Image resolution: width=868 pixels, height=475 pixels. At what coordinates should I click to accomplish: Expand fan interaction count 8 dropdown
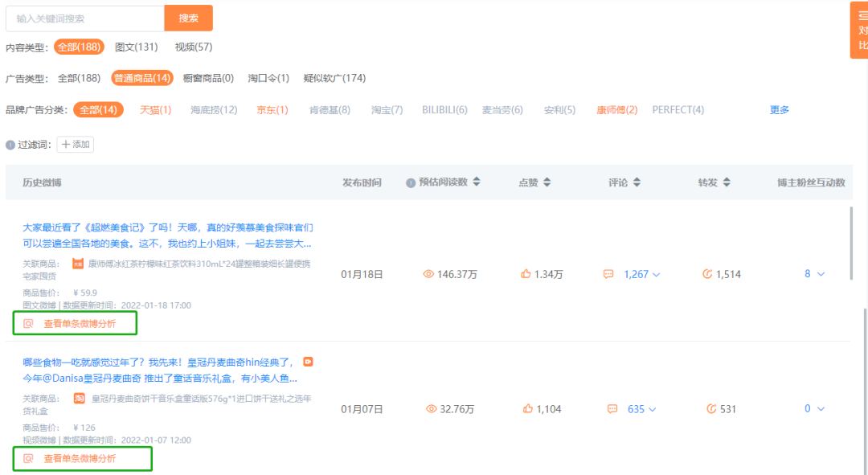tap(821, 274)
